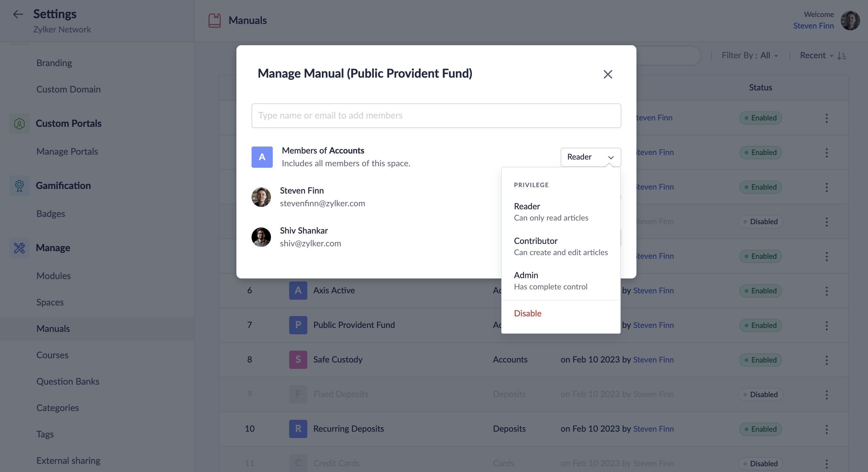
Task: Select the Admin privilege option
Action: [560, 281]
